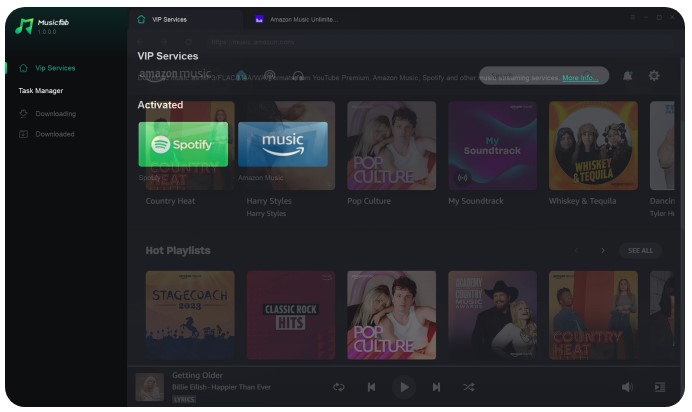Click the home icon on VIP Services tab
Image resolution: width=692 pixels, height=412 pixels.
141,19
